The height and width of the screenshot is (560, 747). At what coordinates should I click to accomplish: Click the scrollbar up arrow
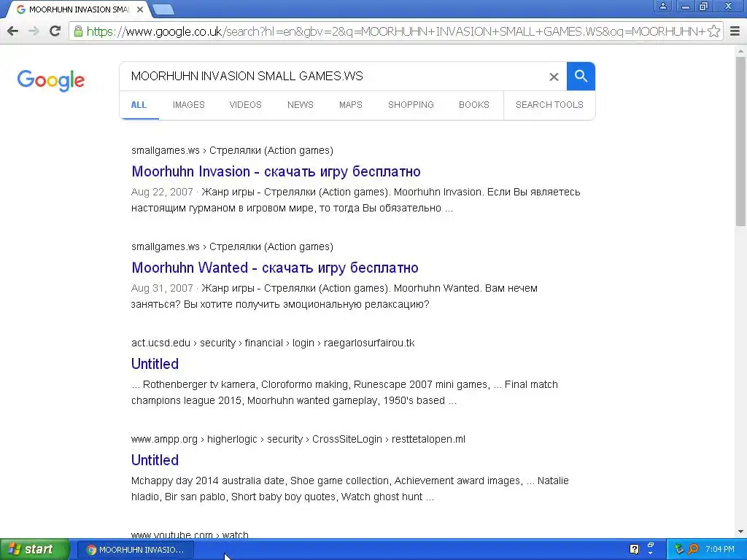pos(741,50)
